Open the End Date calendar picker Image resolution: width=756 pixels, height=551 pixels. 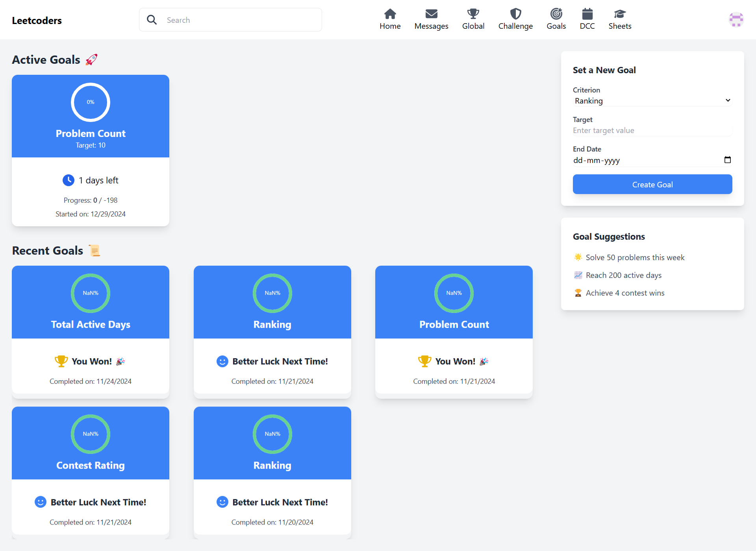[x=727, y=160]
